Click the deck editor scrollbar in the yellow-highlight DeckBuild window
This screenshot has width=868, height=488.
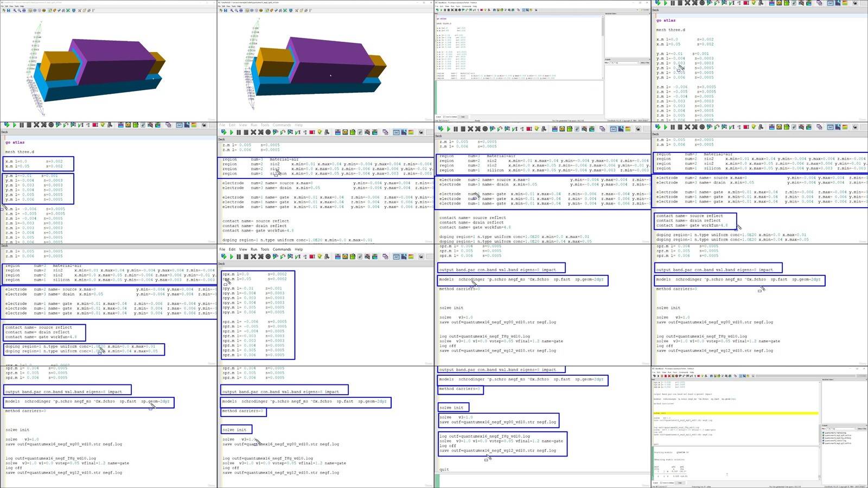tap(820, 413)
